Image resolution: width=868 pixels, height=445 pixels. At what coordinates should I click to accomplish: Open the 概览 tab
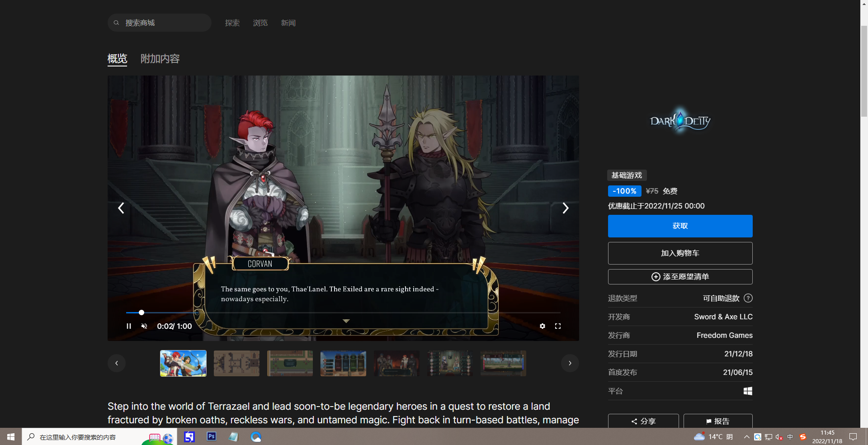point(117,59)
